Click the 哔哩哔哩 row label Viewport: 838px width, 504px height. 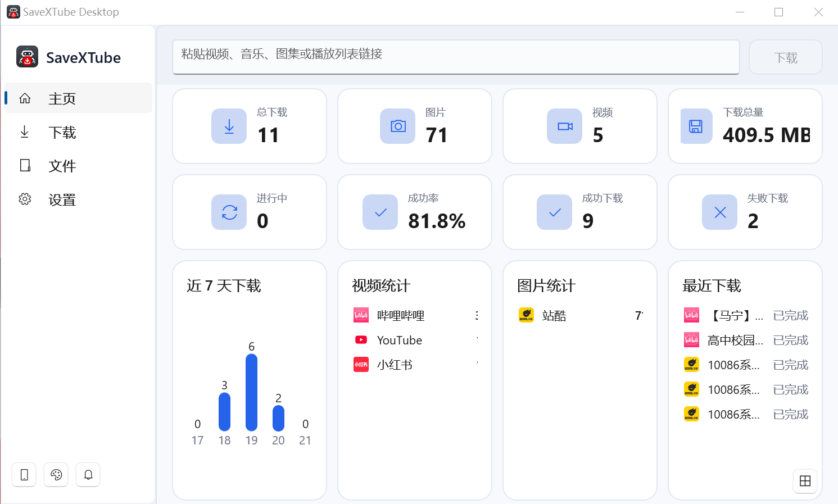(401, 315)
